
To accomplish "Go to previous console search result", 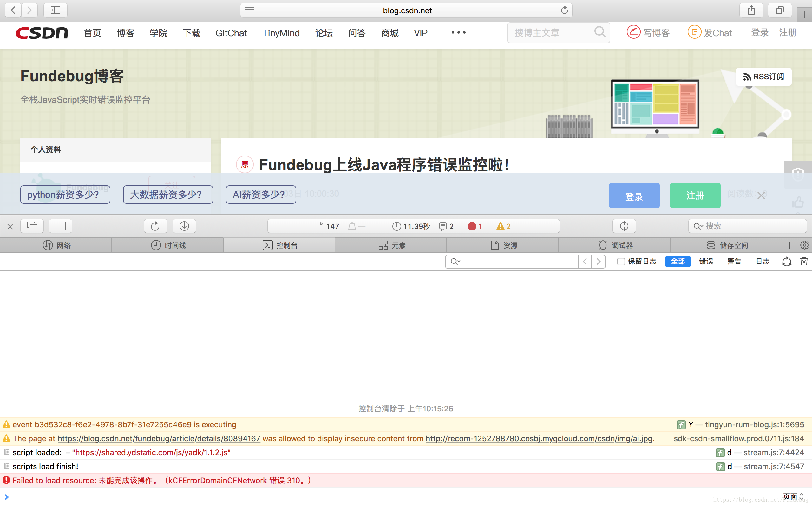I will [x=585, y=261].
